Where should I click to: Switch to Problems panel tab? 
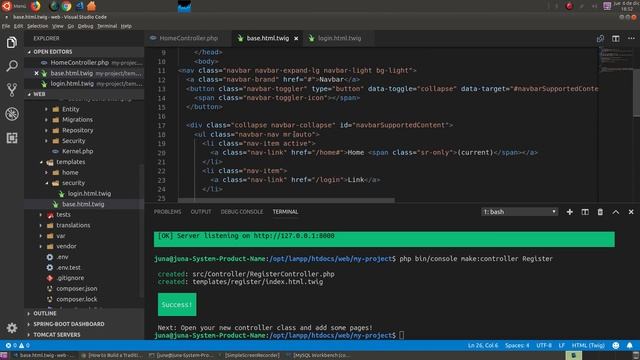[x=167, y=212]
